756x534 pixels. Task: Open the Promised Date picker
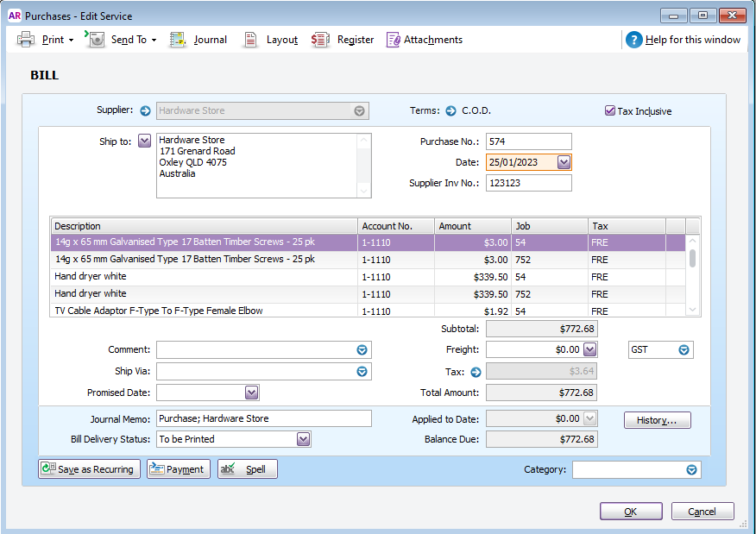[x=249, y=392]
